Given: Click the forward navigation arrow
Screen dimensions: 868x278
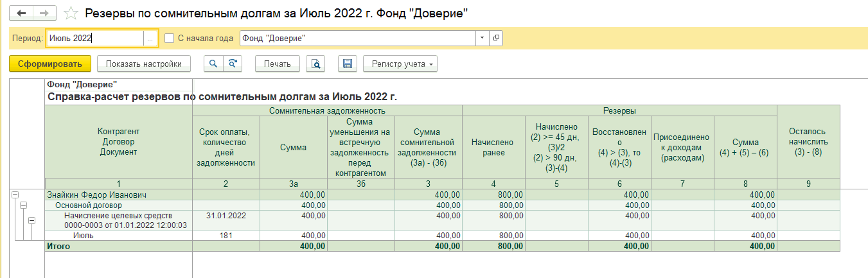Looking at the screenshot, I should click(x=44, y=13).
